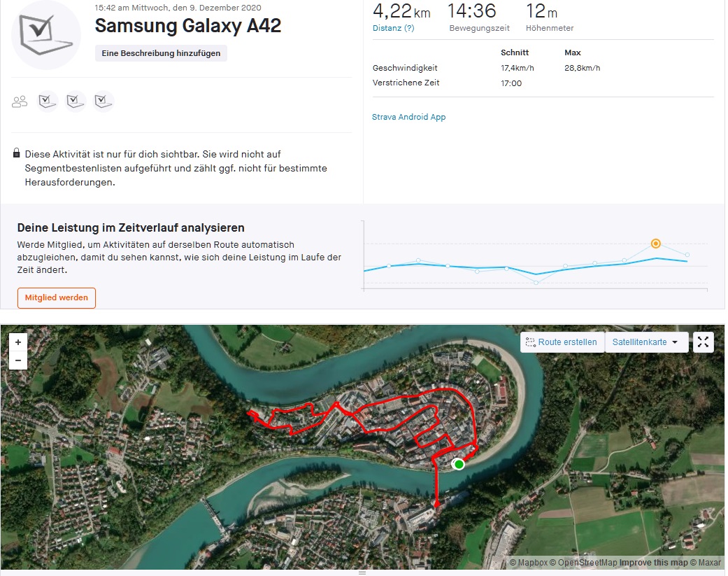Screen dimensions: 728x576
Task: Click the lock privacy icon
Action: pos(16,153)
